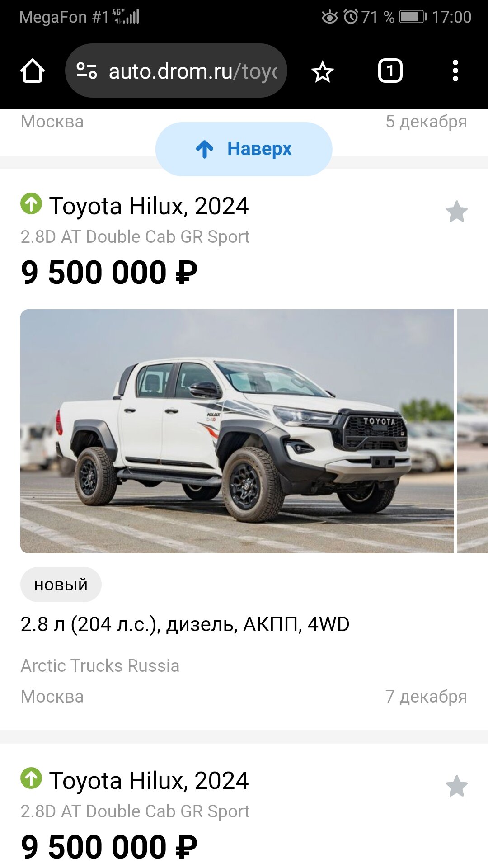Select Arctic Trucks Russia seller name
The width and height of the screenshot is (488, 868).
(100, 666)
